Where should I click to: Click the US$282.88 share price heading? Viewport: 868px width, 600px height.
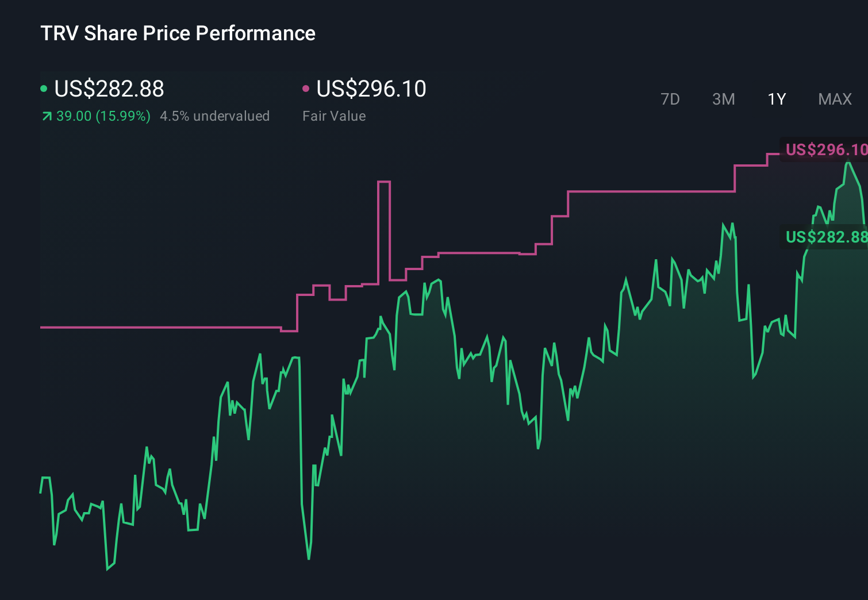(x=109, y=89)
